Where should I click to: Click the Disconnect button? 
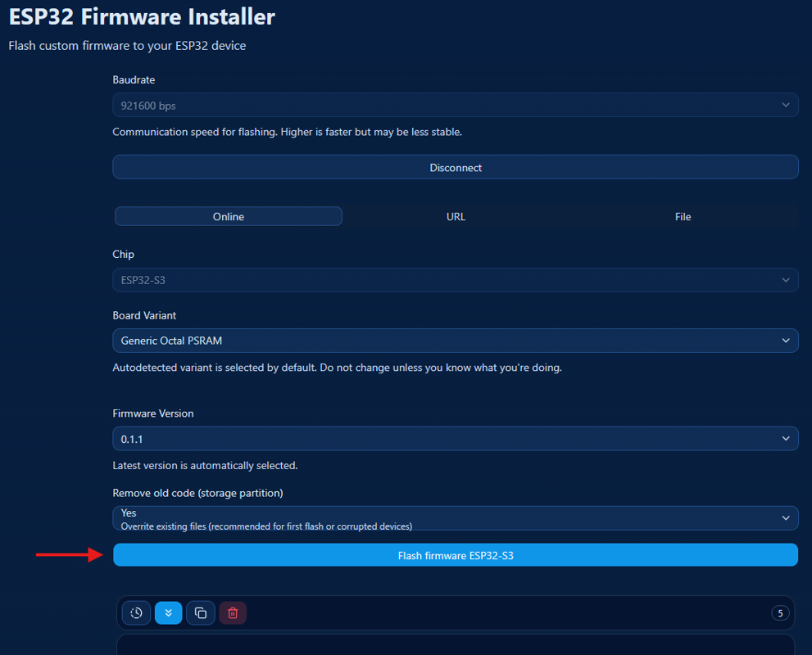(x=456, y=167)
